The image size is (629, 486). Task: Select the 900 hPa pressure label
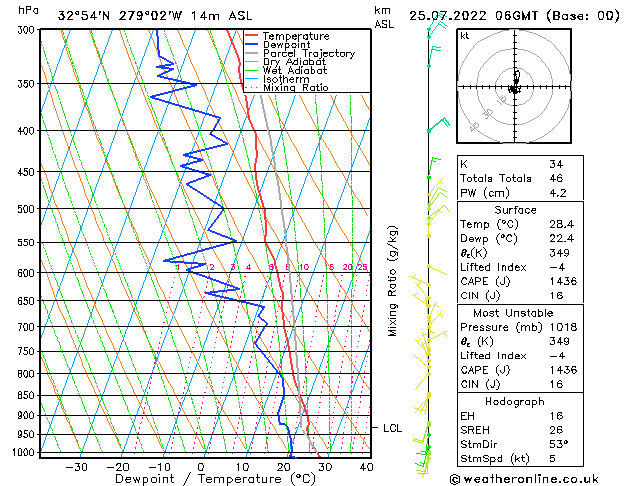28,415
